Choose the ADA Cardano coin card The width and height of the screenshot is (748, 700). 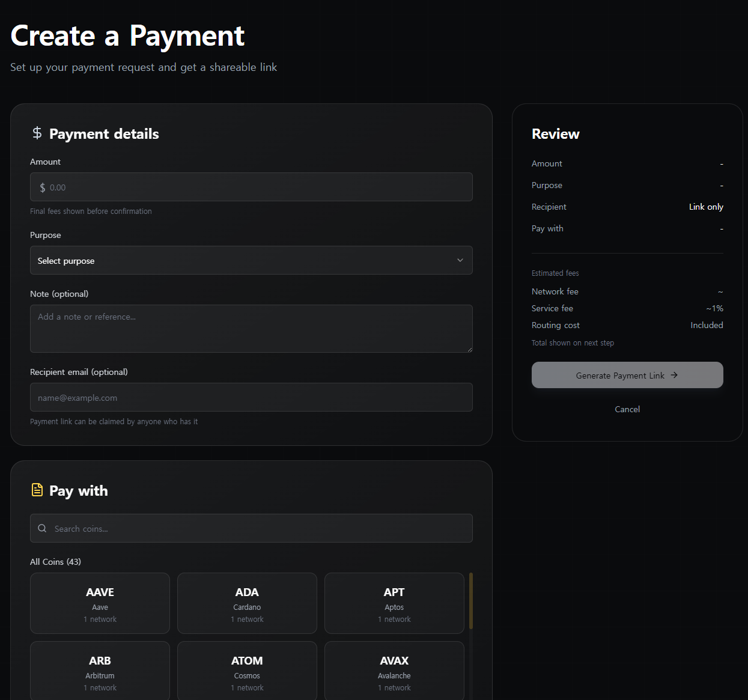247,603
